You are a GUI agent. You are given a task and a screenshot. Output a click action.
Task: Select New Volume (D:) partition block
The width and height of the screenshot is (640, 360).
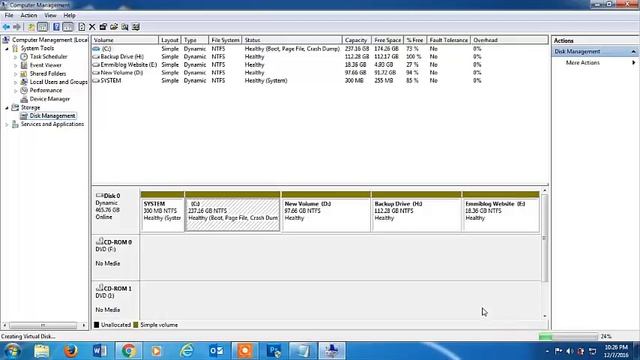326,212
